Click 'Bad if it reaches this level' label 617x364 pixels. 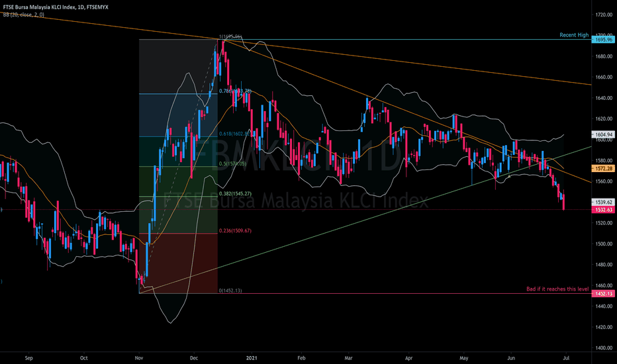[x=557, y=289]
